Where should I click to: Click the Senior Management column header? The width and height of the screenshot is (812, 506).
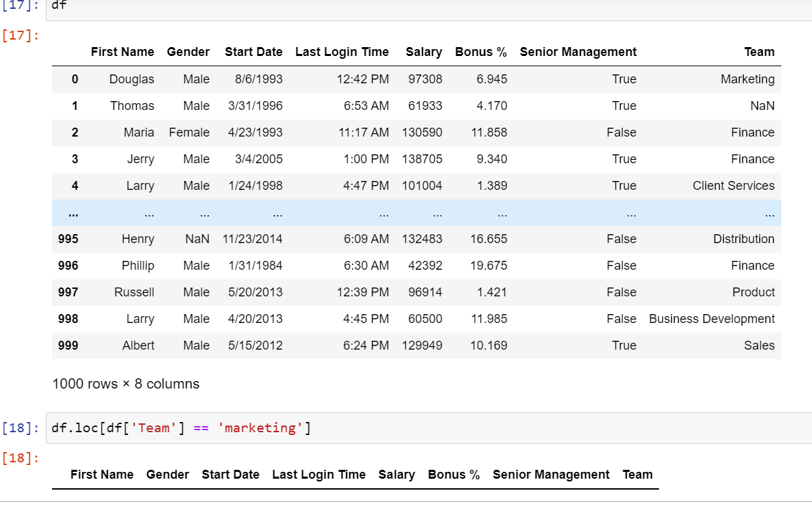click(578, 51)
